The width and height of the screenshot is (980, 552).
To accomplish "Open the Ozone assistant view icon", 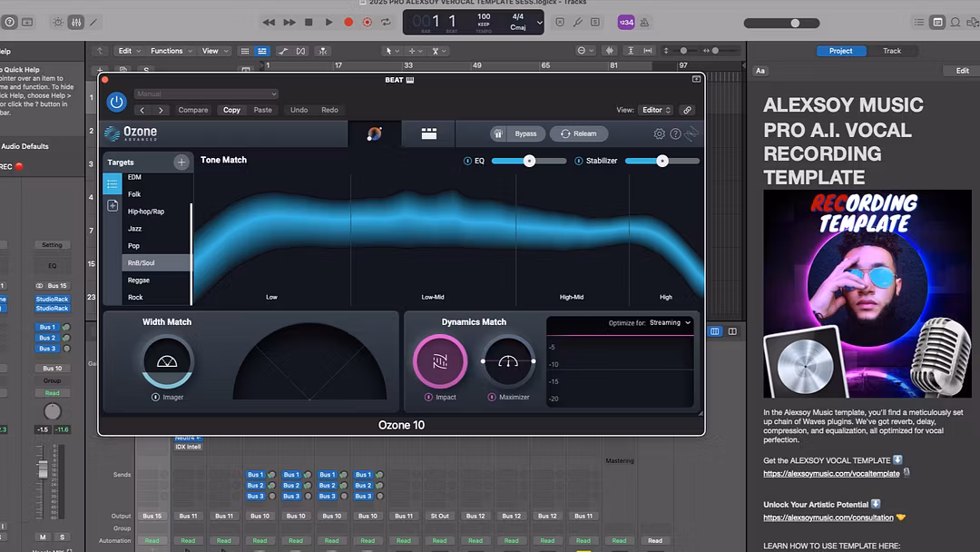I will 375,133.
